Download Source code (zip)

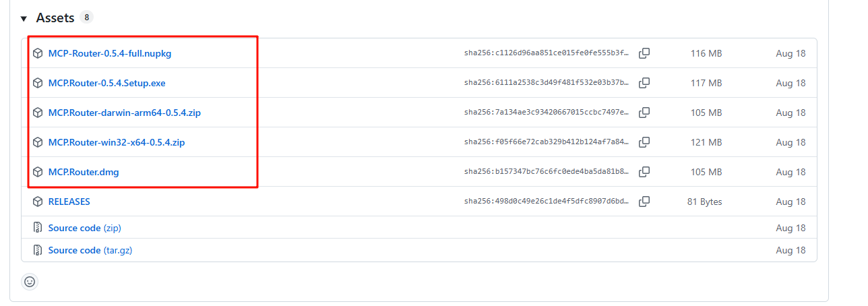coord(84,228)
